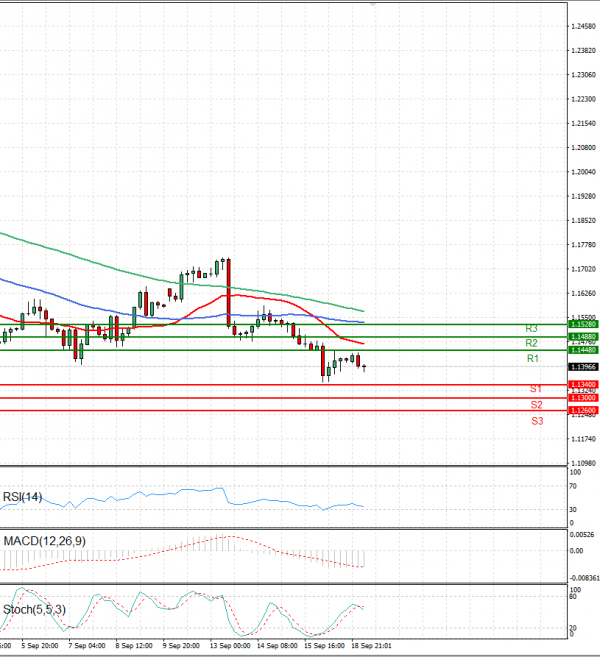Click the Stoch(5,5,3) indicator label
Screen dimensions: 600x657
pos(34,609)
